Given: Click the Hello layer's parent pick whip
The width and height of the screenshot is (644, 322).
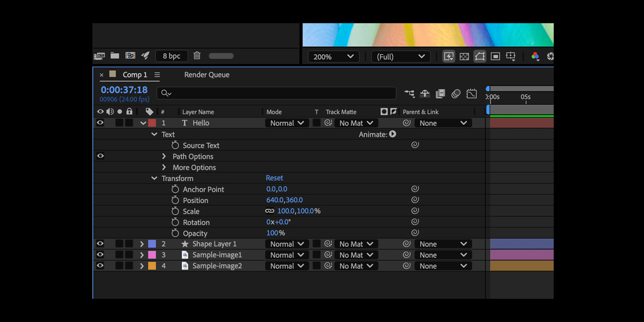Looking at the screenshot, I should (x=407, y=123).
